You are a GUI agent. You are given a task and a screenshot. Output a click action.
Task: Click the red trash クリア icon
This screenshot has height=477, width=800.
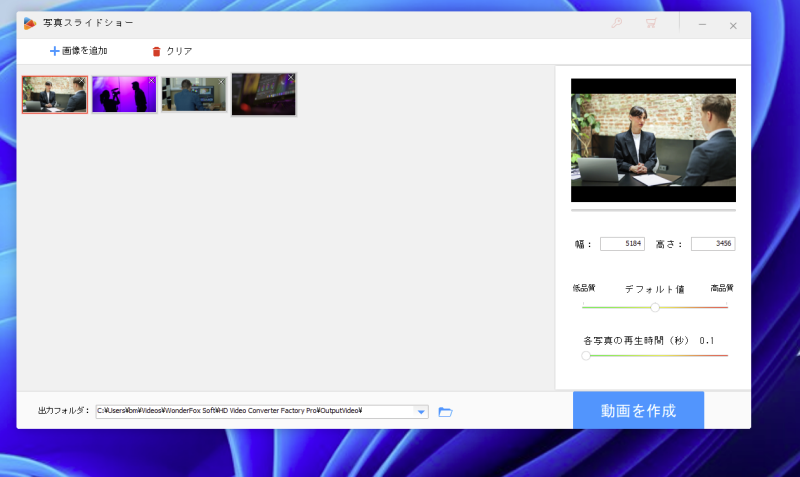pyautogui.click(x=156, y=51)
